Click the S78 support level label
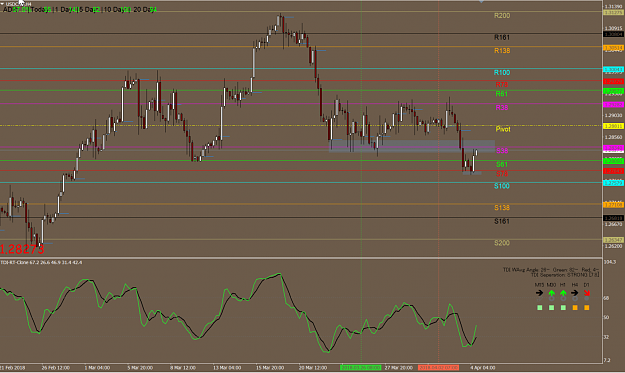 (x=502, y=174)
